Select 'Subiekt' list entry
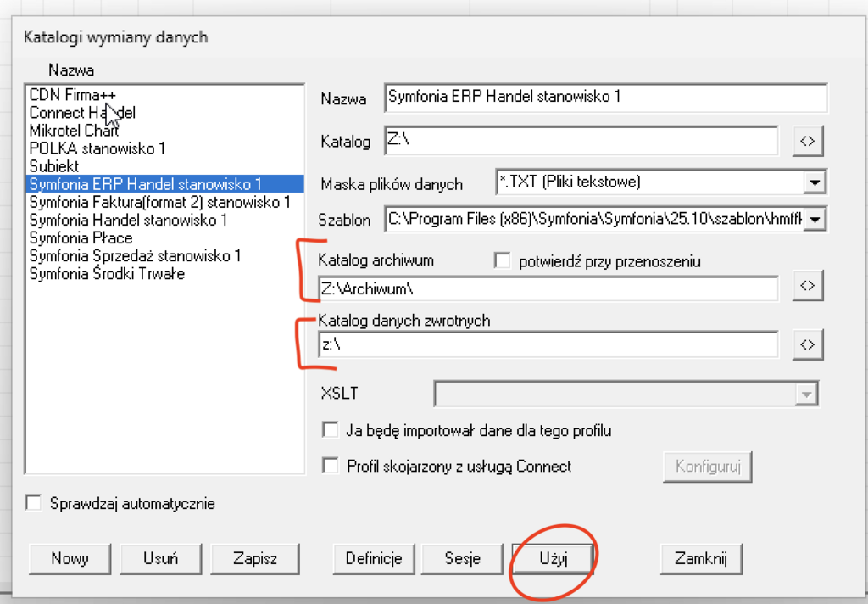Screen dimensions: 868x604 tap(164, 165)
